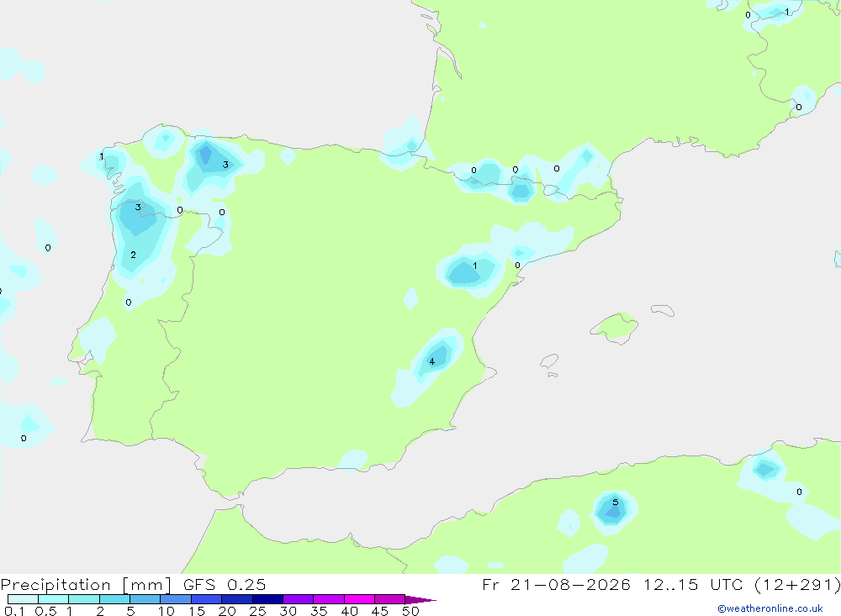Click the '(12+291)' forecast offset text
The width and height of the screenshot is (841, 616).
[x=797, y=584]
